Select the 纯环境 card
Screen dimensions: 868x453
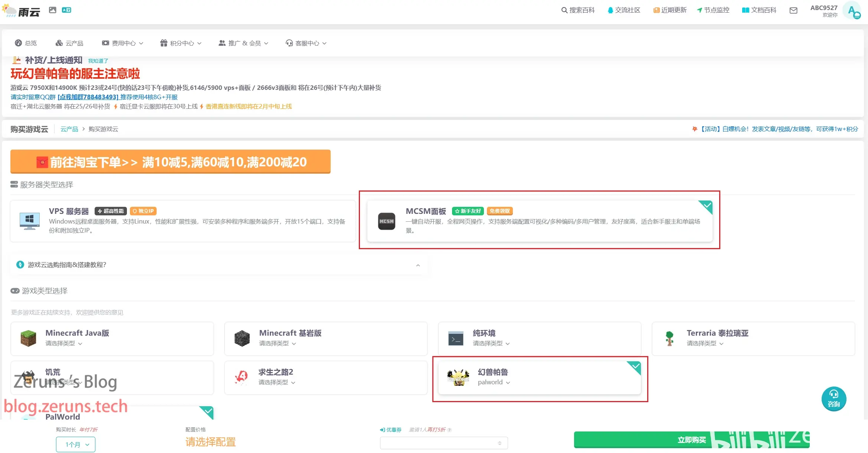pos(540,339)
